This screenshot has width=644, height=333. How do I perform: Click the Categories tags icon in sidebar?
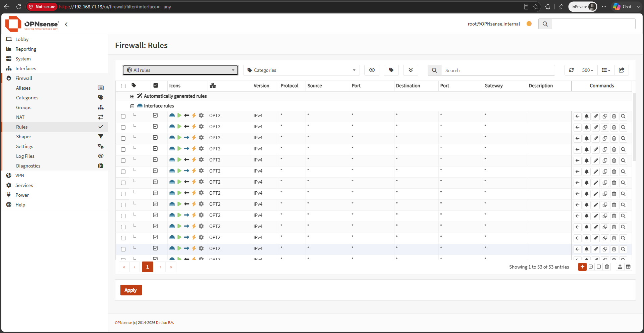click(x=101, y=98)
